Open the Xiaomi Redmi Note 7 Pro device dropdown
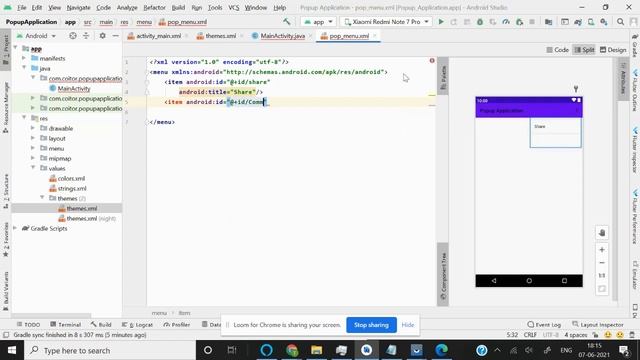This screenshot has height=360, width=640. [x=386, y=22]
